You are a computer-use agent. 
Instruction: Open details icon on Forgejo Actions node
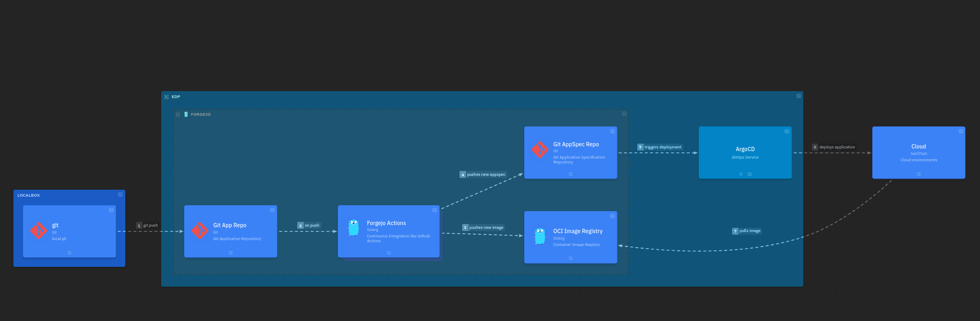[435, 210]
